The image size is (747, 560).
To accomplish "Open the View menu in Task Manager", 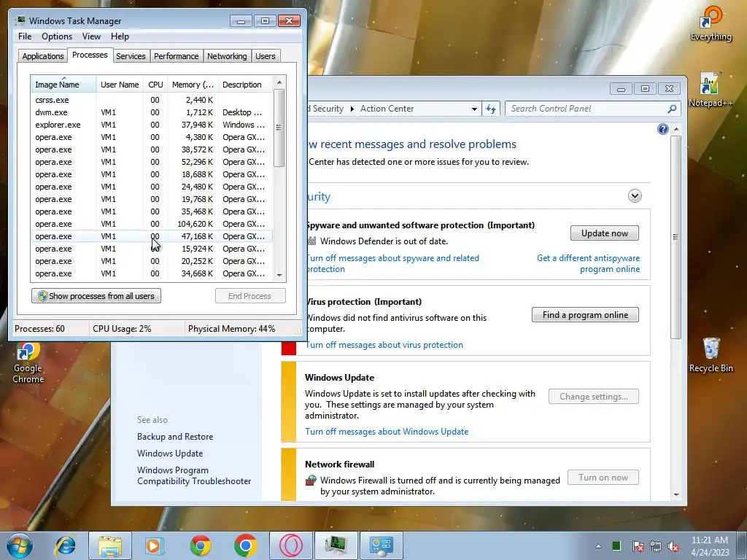I will pyautogui.click(x=91, y=36).
